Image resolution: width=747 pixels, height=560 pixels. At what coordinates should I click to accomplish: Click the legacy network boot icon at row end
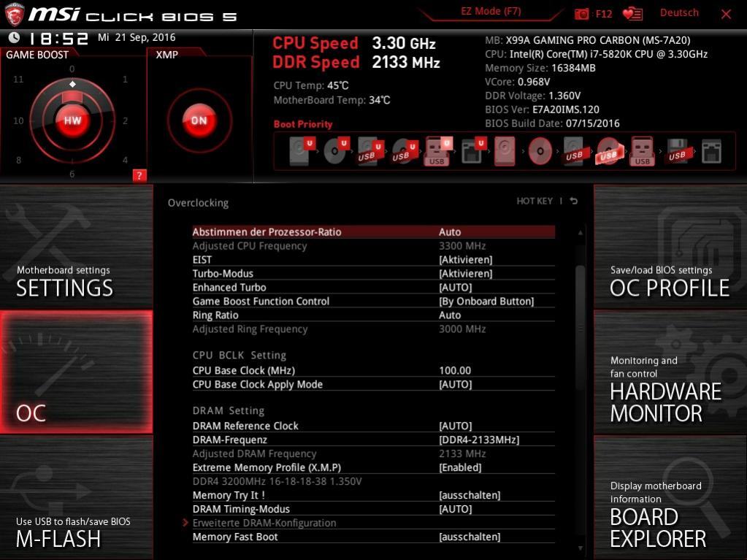click(711, 151)
